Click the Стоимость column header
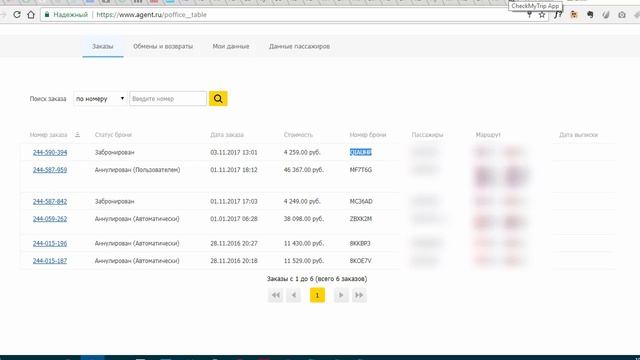The image size is (640, 360). [x=298, y=135]
